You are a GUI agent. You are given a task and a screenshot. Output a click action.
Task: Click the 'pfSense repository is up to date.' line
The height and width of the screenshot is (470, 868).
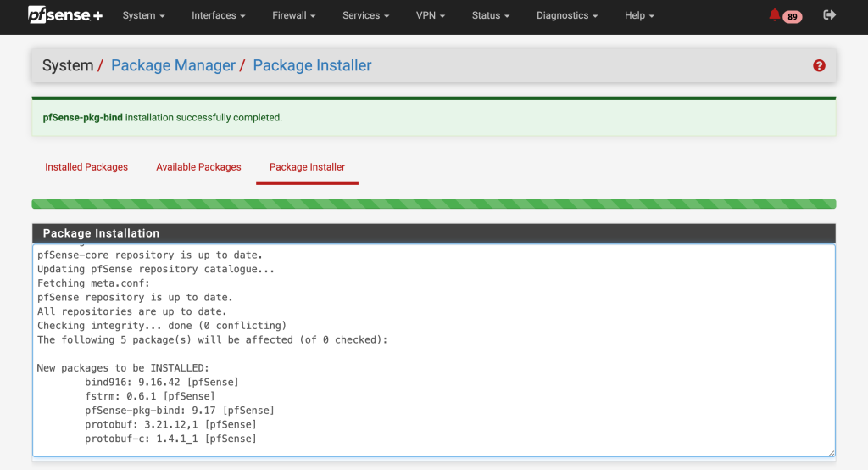point(135,297)
